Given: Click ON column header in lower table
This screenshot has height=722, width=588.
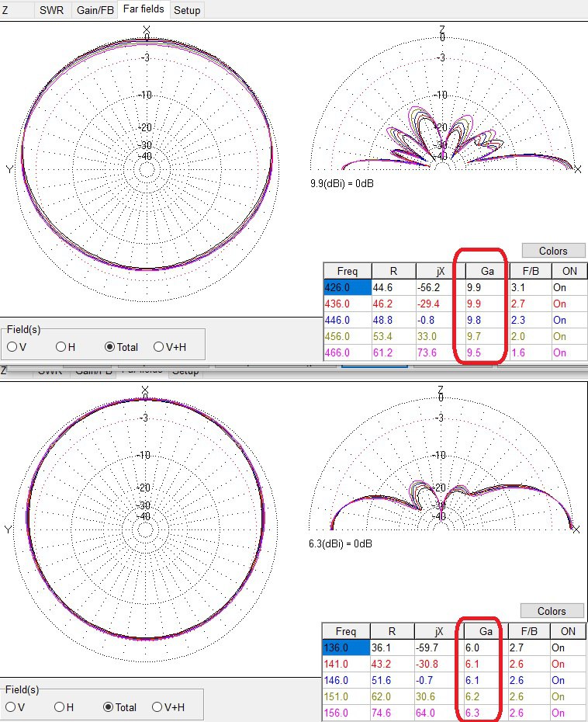Looking at the screenshot, I should pyautogui.click(x=568, y=631).
